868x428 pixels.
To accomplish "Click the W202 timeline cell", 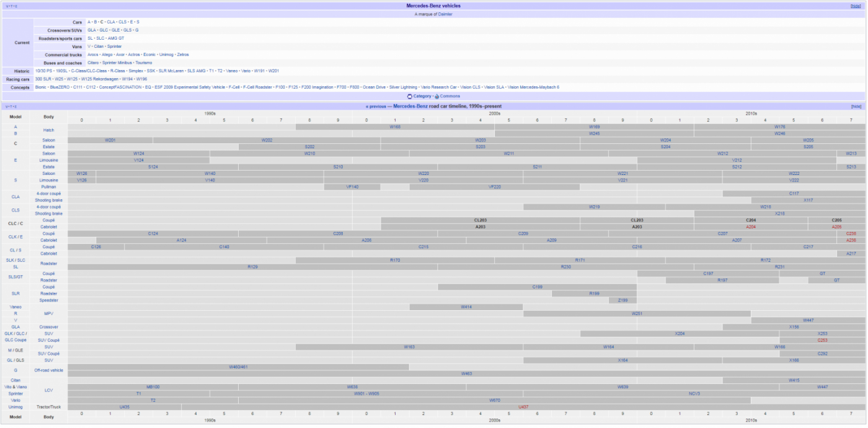I will (267, 140).
